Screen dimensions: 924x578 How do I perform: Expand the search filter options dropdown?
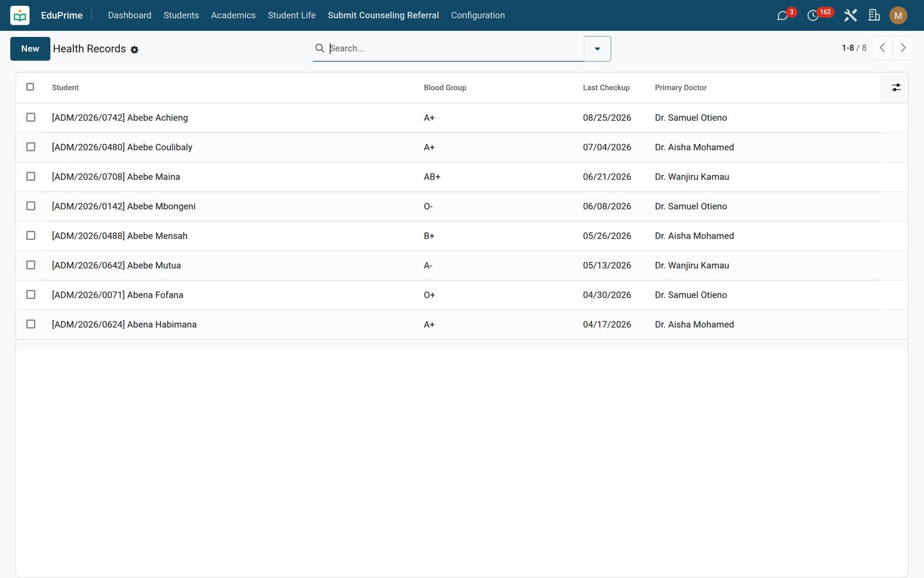[x=597, y=49]
